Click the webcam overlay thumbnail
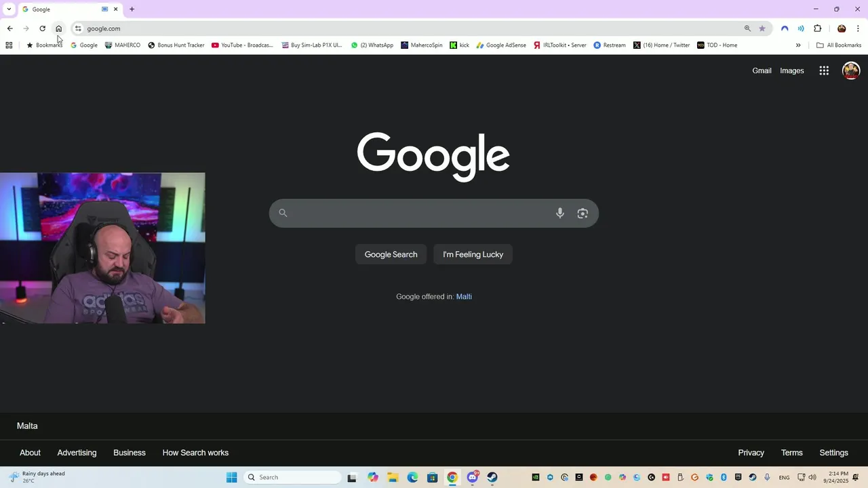This screenshot has width=868, height=488. [x=102, y=248]
